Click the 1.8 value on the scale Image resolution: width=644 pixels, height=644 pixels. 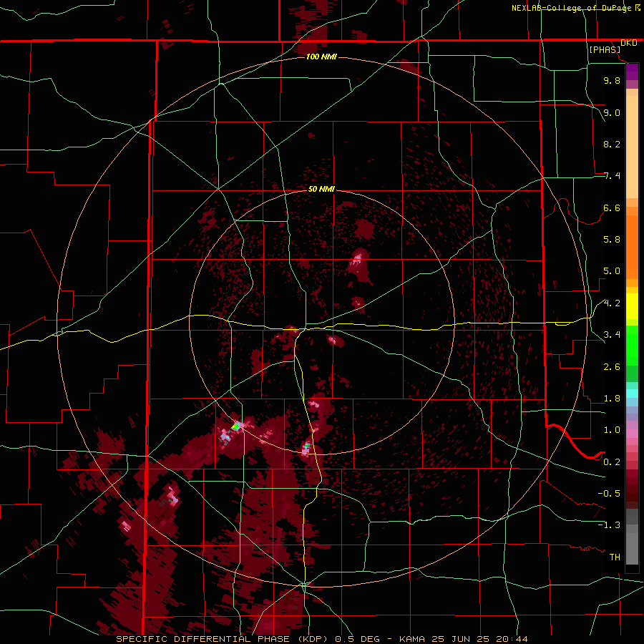coord(612,399)
